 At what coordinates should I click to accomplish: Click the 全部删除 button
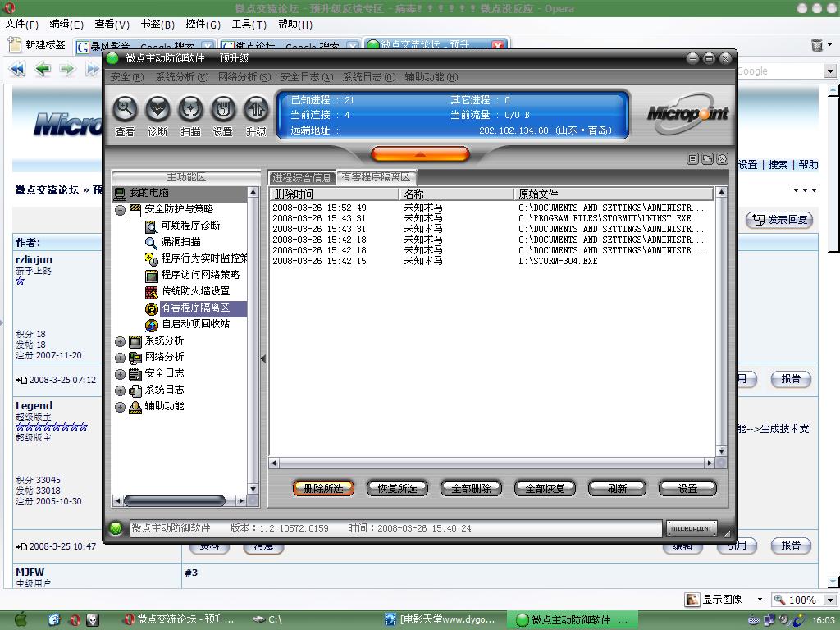pos(471,488)
